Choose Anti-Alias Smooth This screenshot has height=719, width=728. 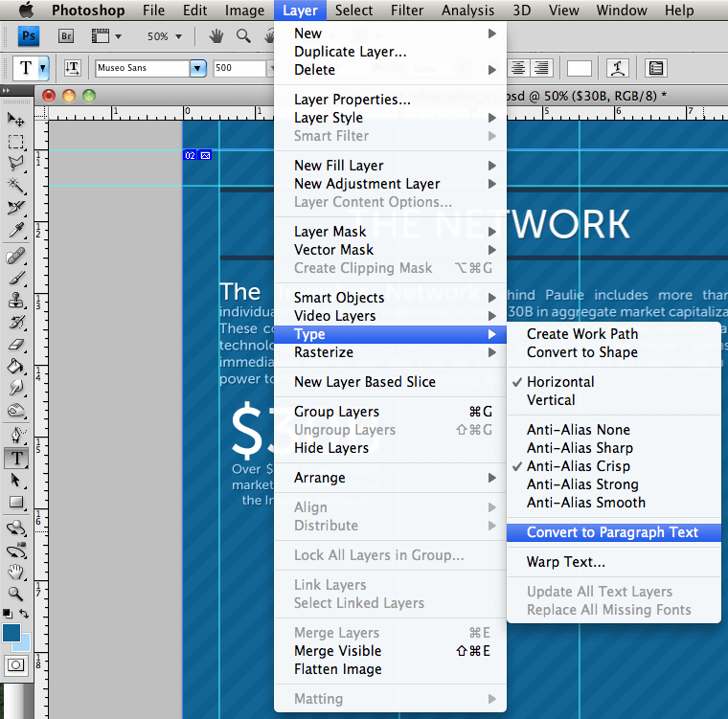586,503
